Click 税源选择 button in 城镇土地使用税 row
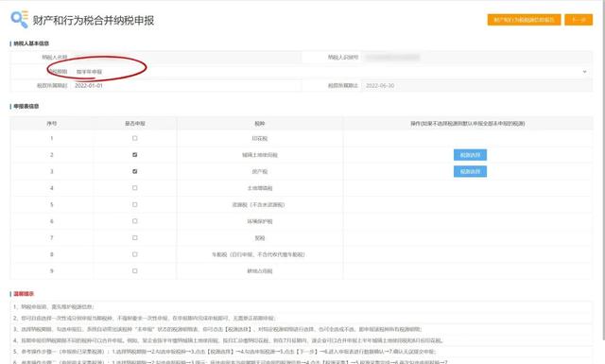Viewport: 605px width, 364px height. pos(470,155)
